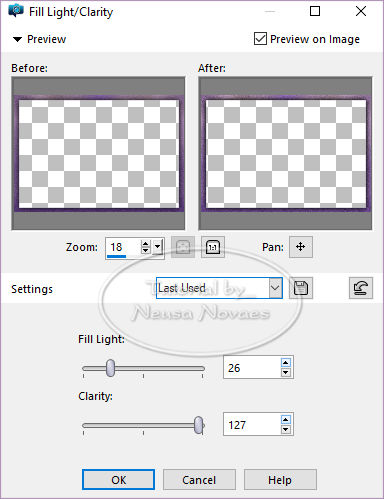Click the Fill Light slider handle

[110, 368]
